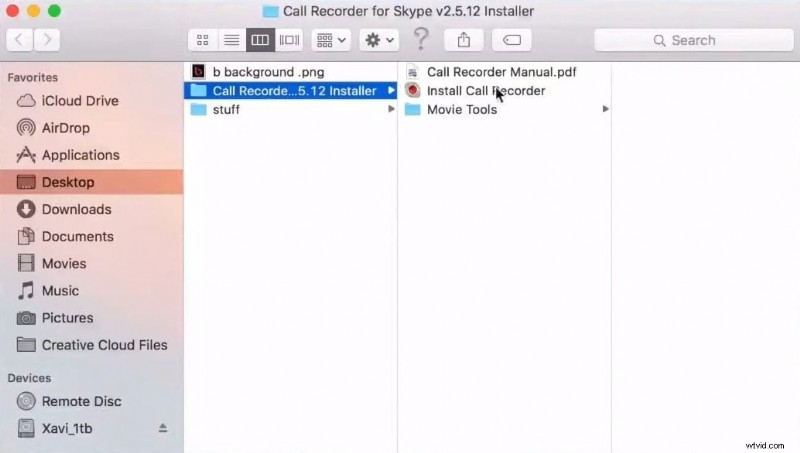This screenshot has height=453, width=800.
Task: Select Call Recorde...5.12 Installer folder
Action: click(290, 91)
